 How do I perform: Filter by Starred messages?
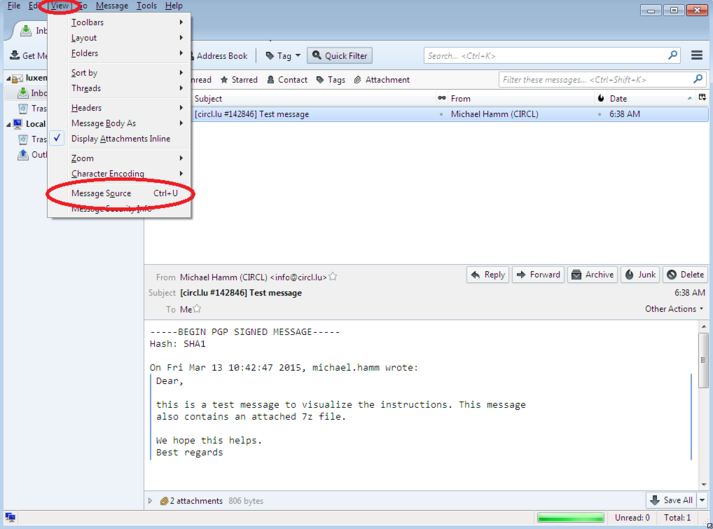tap(239, 80)
